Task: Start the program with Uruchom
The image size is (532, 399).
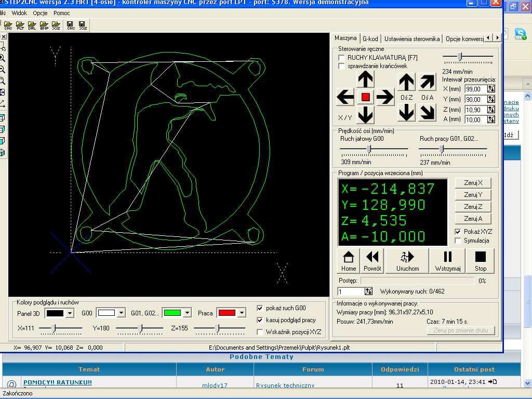Action: point(407,261)
